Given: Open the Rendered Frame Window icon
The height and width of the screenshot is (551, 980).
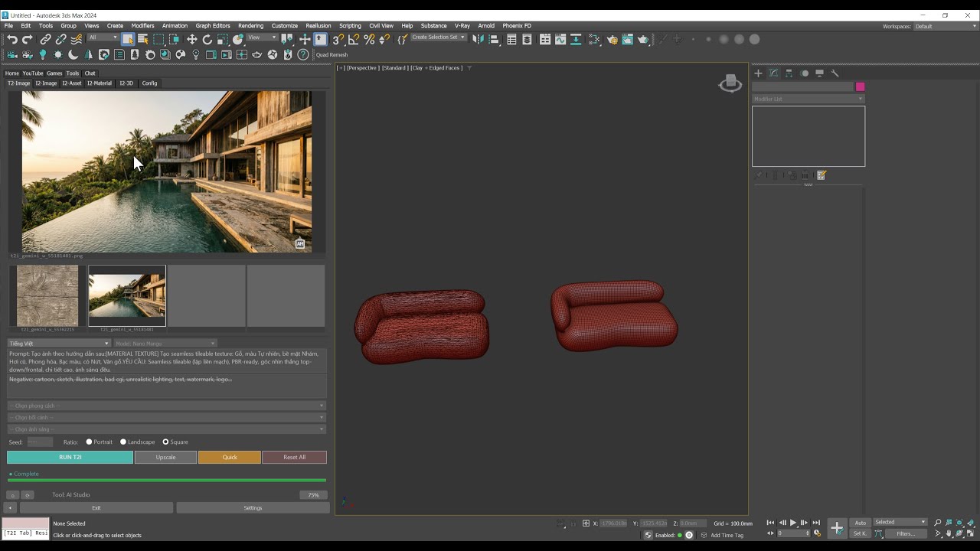Looking at the screenshot, I should (628, 39).
